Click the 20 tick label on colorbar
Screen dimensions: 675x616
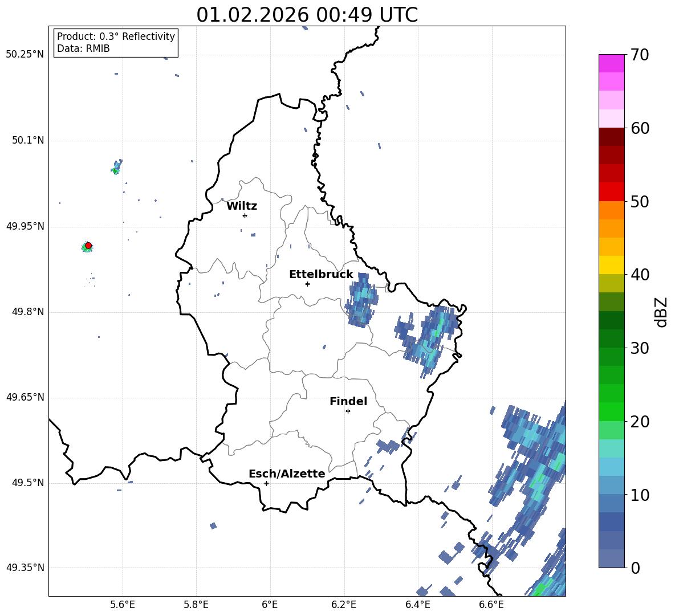[x=640, y=422]
